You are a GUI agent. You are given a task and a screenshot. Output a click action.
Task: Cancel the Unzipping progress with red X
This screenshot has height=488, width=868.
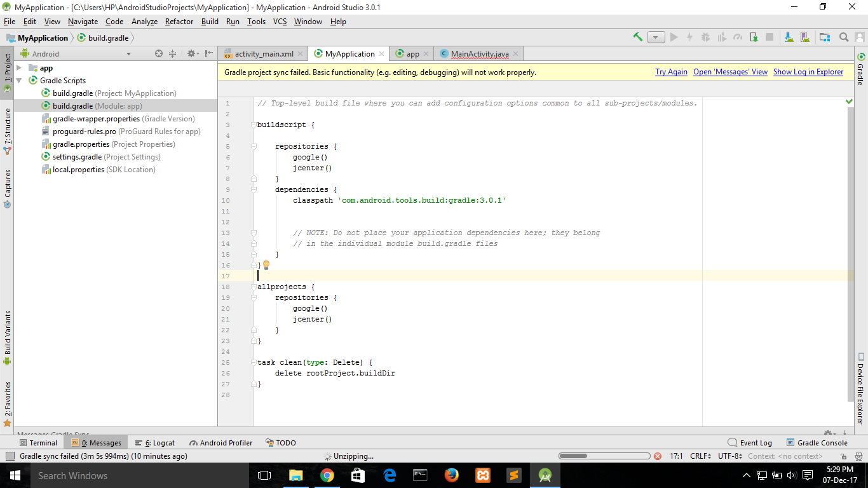coord(658,456)
